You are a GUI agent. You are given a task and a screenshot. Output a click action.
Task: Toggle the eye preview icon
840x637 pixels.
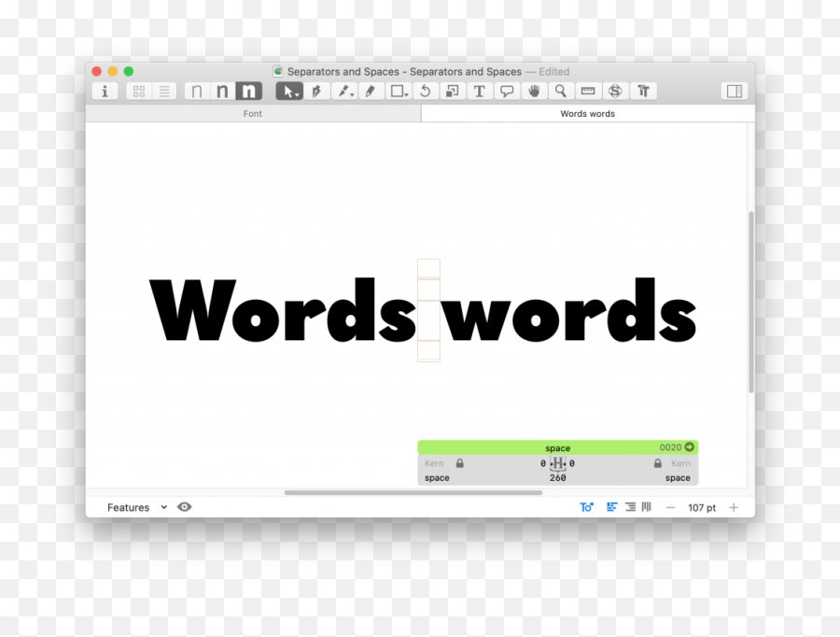click(x=184, y=506)
